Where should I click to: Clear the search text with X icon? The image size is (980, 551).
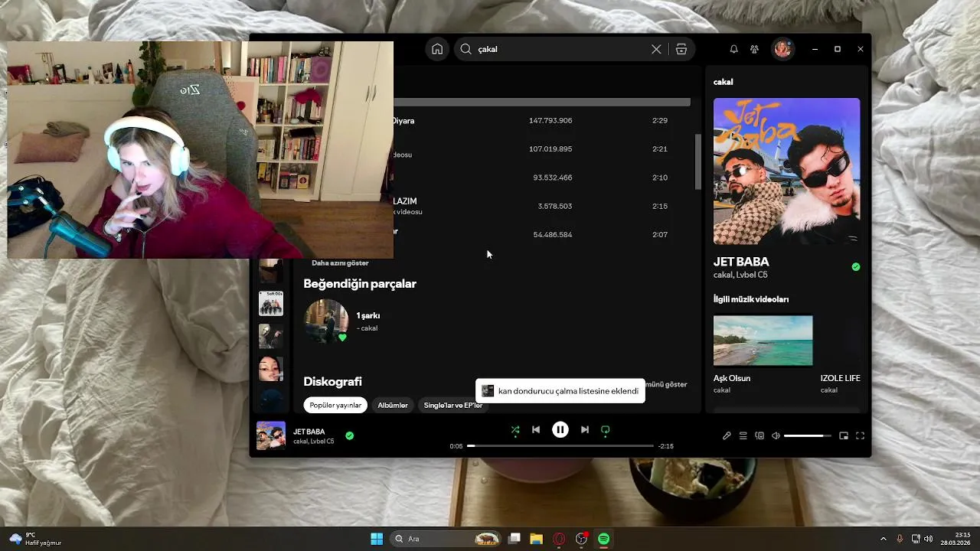click(x=656, y=49)
